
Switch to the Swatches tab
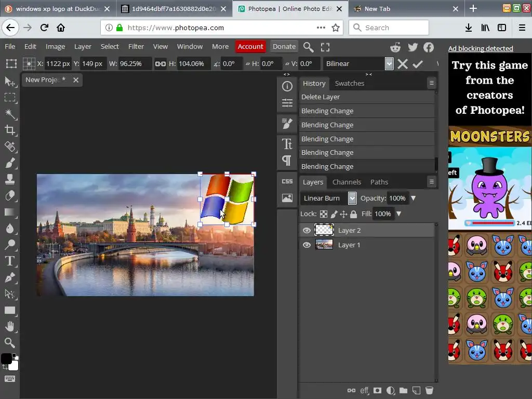pos(350,84)
